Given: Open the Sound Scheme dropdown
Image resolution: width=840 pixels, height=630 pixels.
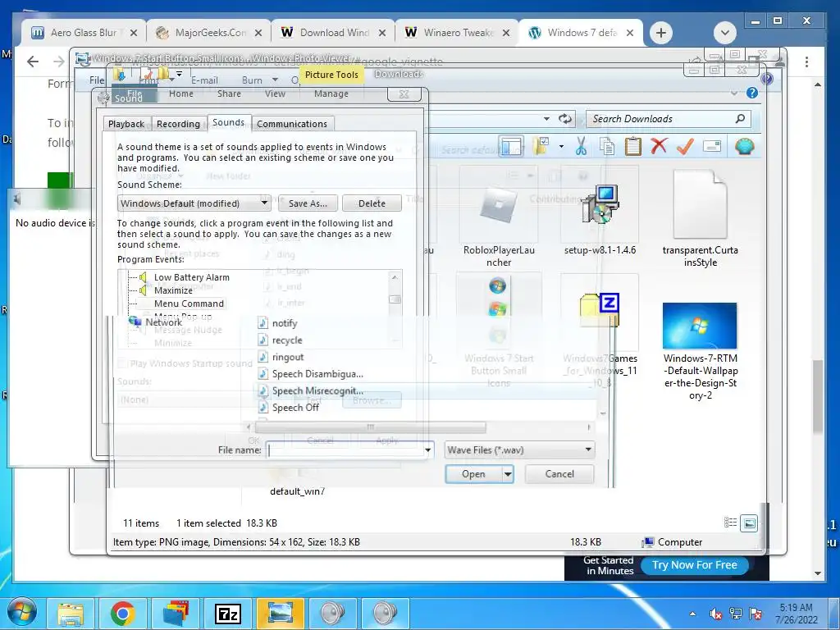Looking at the screenshot, I should [194, 203].
